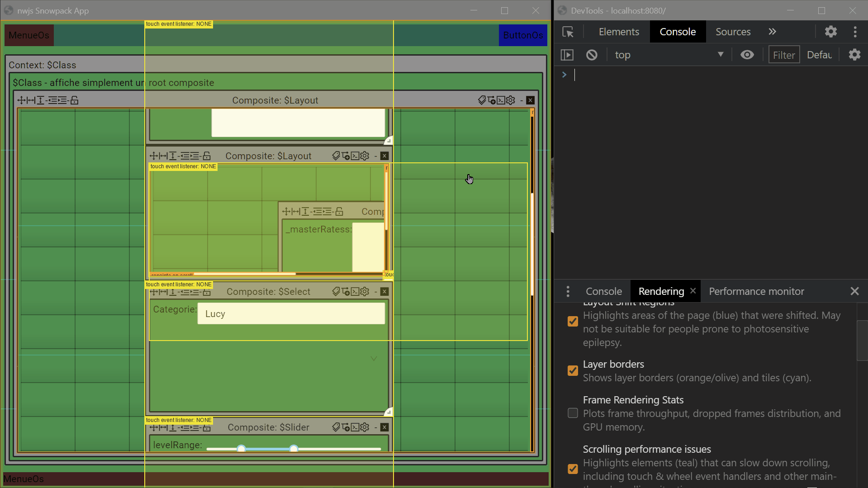The image size is (868, 488).
Task: Select the drawer Console tab
Action: point(604,291)
